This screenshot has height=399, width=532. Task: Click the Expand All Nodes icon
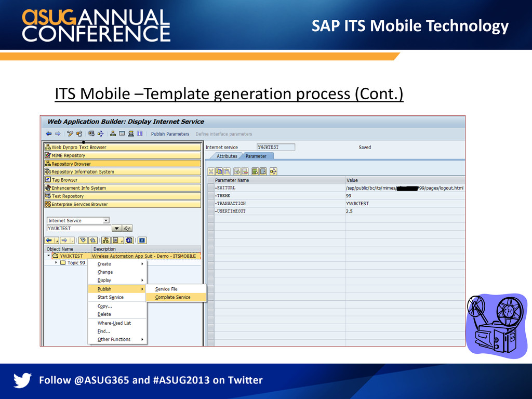83,240
